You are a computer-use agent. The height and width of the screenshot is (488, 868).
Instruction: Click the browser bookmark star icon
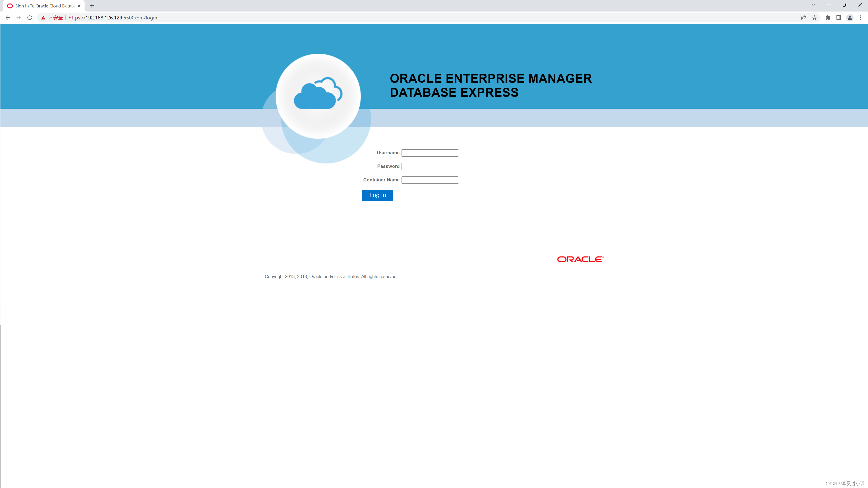[815, 17]
